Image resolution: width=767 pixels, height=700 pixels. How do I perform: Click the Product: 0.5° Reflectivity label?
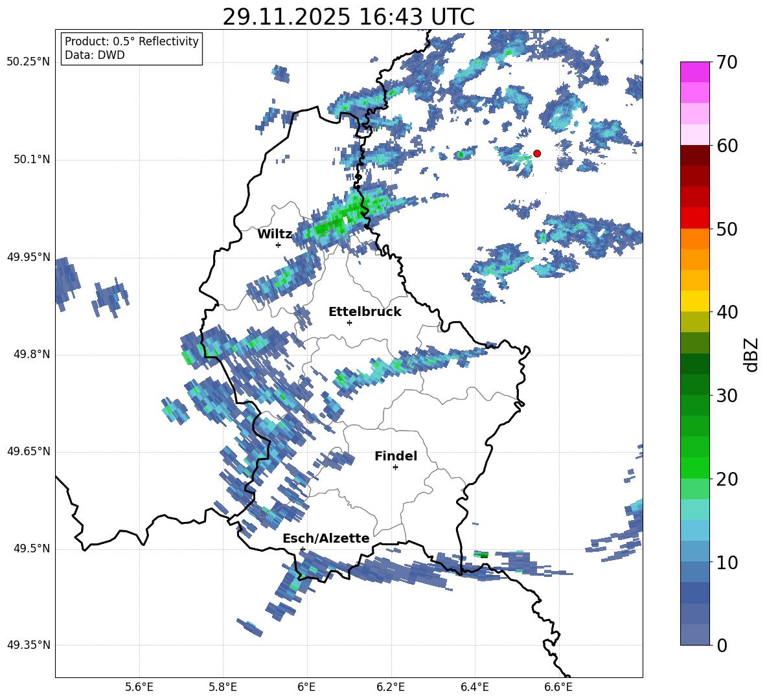point(132,41)
